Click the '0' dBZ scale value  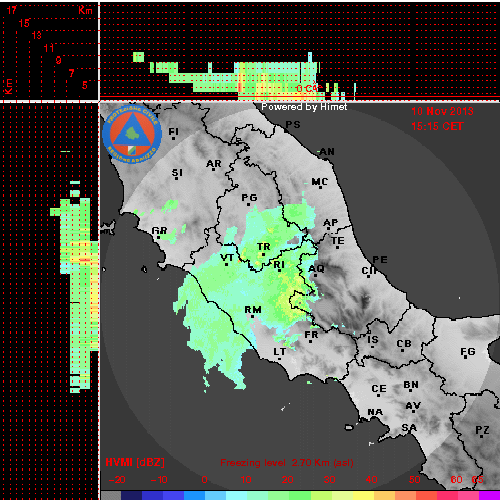204,480
